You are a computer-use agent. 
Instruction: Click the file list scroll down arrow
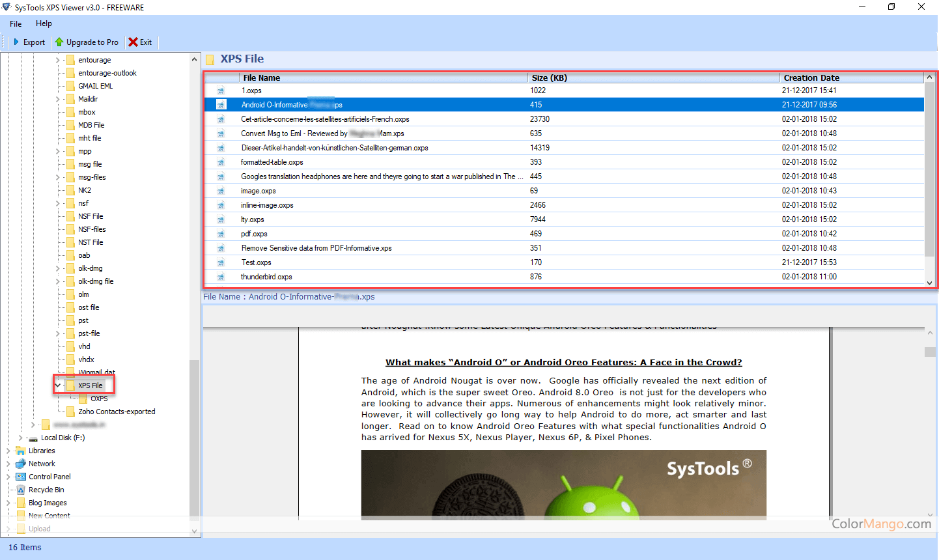click(x=929, y=283)
